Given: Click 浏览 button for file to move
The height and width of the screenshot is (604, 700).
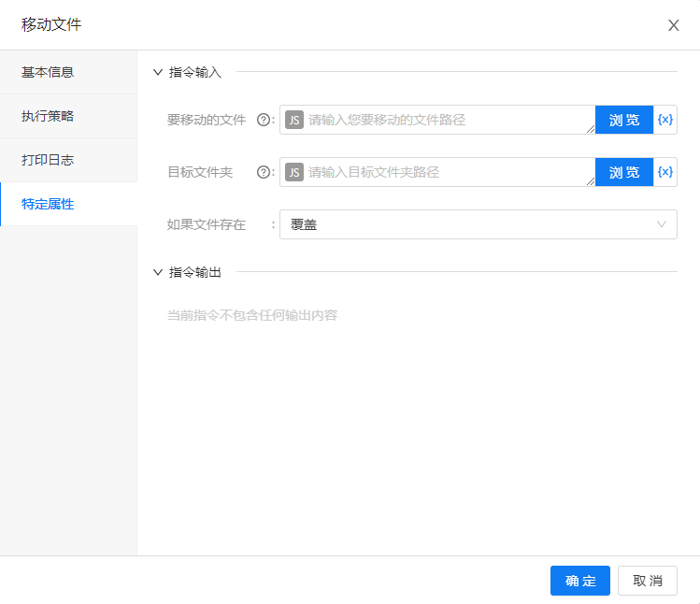Looking at the screenshot, I should [x=624, y=120].
